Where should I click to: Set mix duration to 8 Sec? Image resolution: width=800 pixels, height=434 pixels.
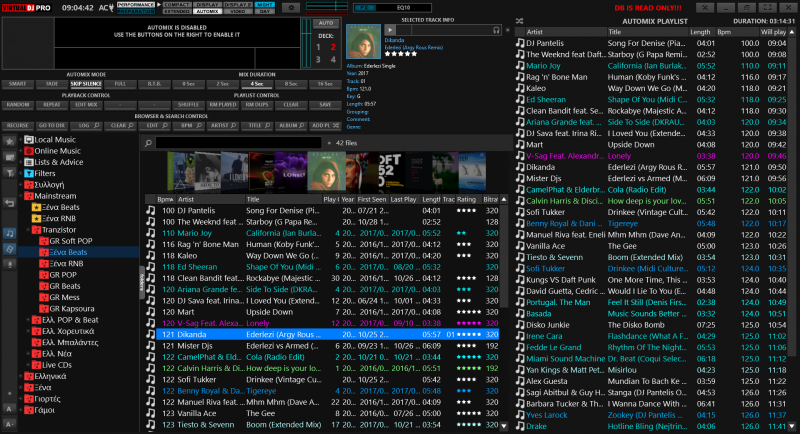pyautogui.click(x=291, y=84)
